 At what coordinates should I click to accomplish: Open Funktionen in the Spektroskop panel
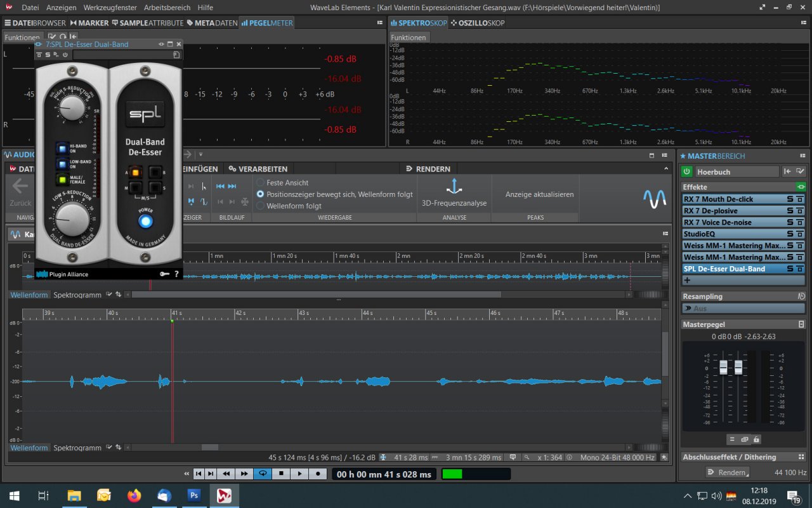pos(409,37)
